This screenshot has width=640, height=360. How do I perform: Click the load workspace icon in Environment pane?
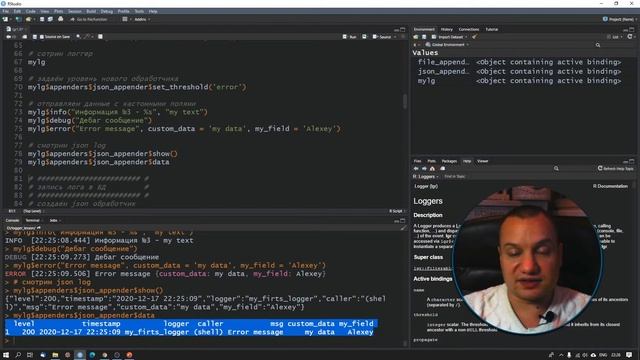(x=416, y=37)
